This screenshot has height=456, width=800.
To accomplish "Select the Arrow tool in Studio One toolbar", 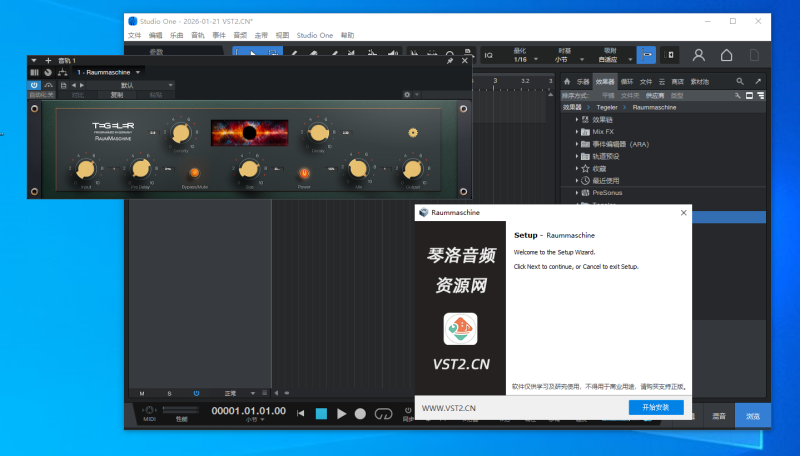I will [x=253, y=53].
